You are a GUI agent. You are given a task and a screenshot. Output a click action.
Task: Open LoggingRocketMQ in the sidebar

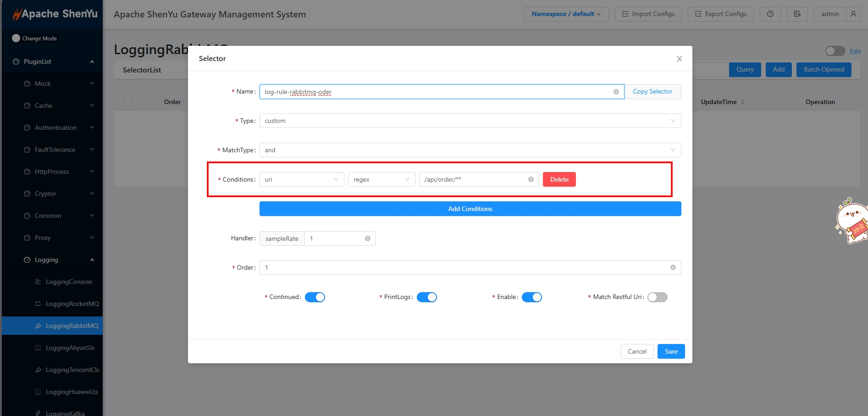(x=72, y=304)
